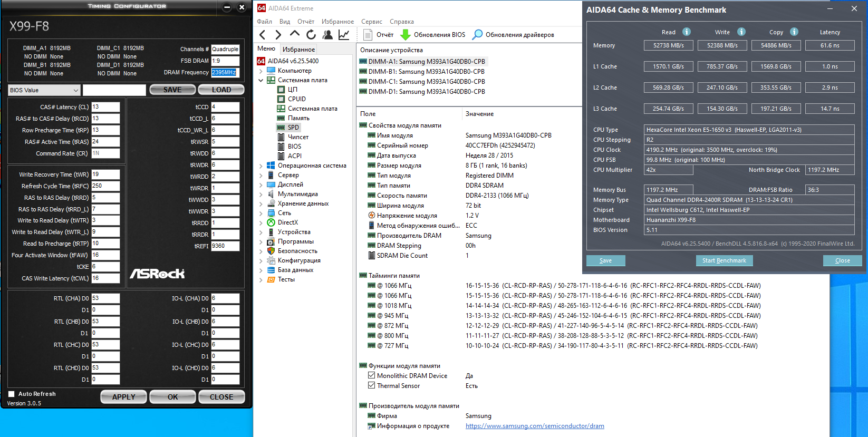Expand the Операционная система tree node

click(261, 166)
